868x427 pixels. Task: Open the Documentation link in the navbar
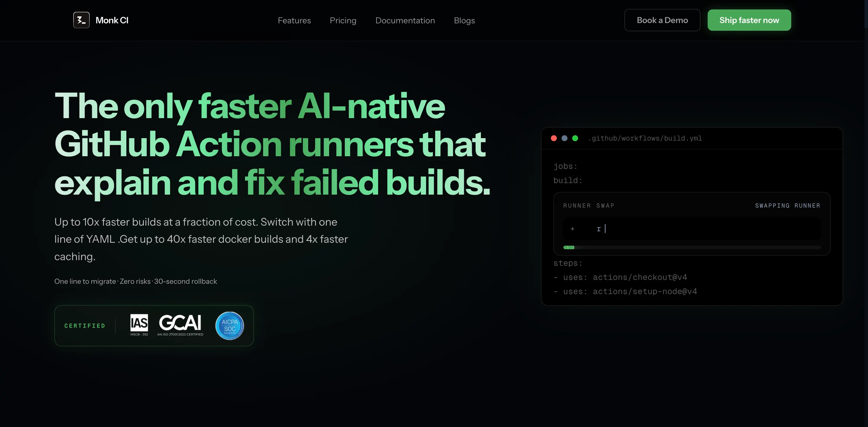coord(405,21)
